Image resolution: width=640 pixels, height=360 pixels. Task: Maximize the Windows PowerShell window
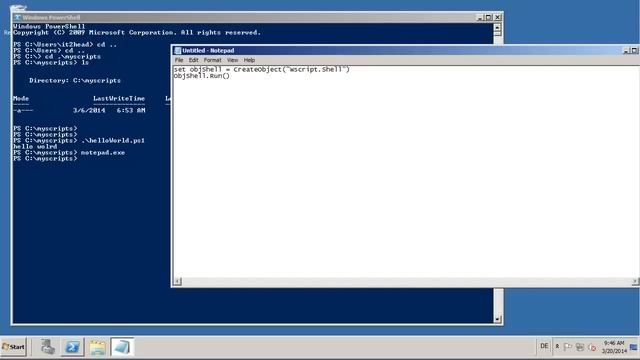coord(489,18)
